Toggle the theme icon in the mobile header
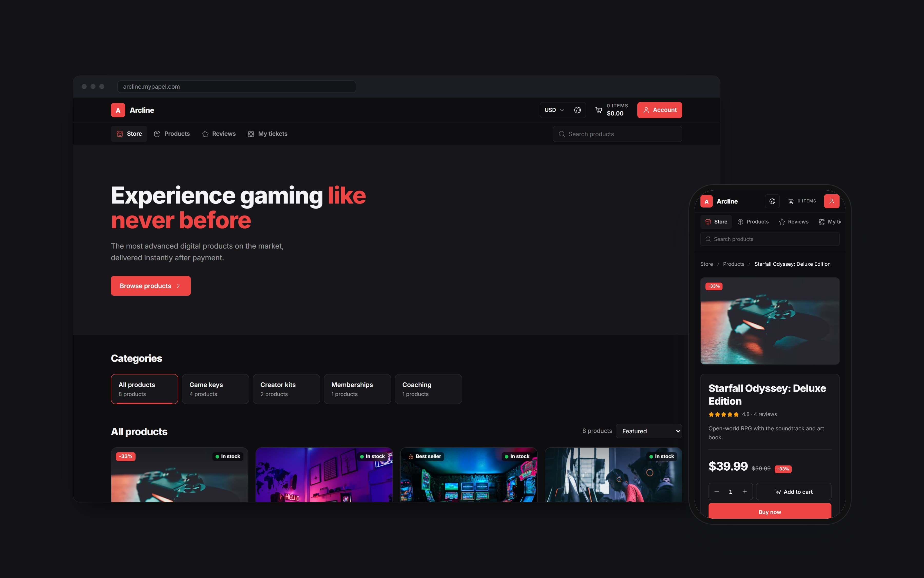Viewport: 924px width, 578px height. (x=772, y=201)
